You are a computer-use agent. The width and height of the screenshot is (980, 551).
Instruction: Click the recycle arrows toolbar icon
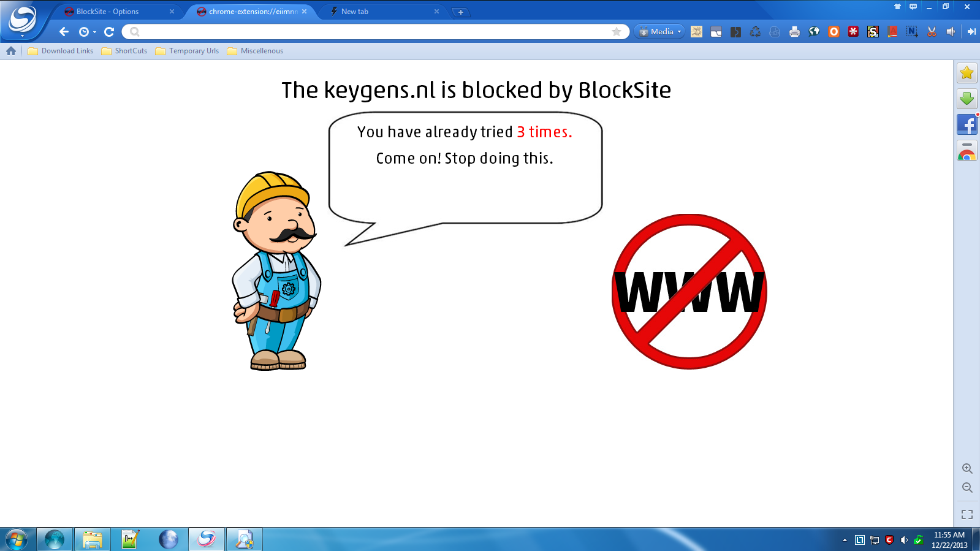(755, 32)
